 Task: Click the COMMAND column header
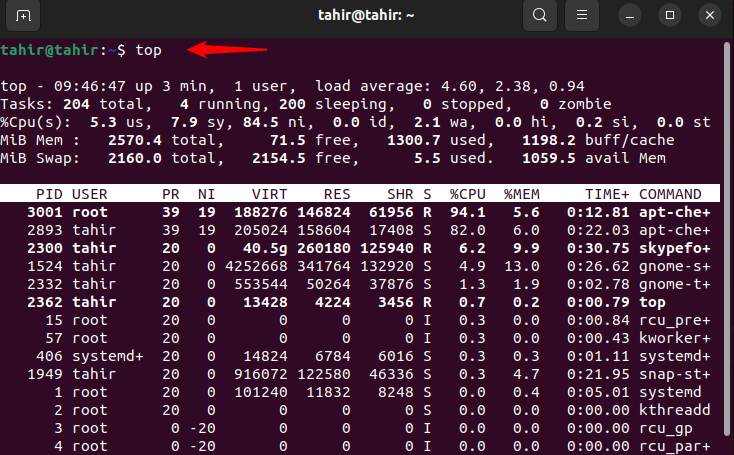[x=670, y=194]
